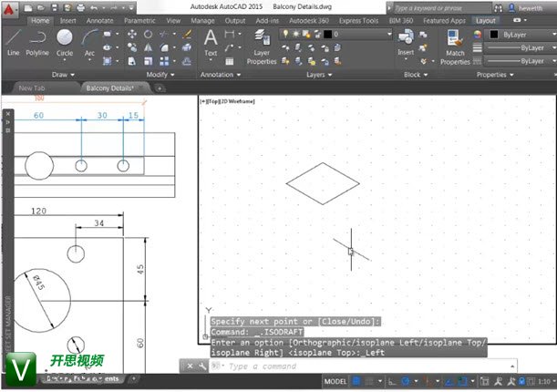Click the Text annotation tool
557x392 pixels.
pos(211,42)
